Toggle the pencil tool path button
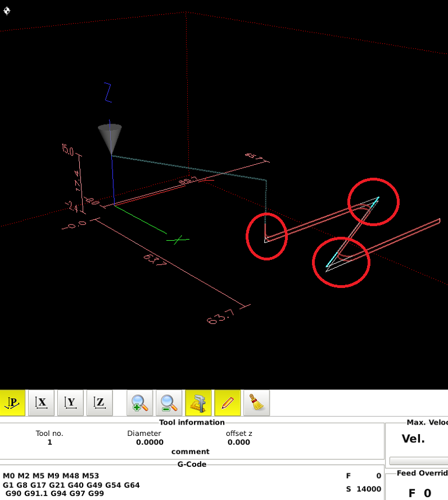The height and width of the screenshot is (500, 448). point(228,403)
